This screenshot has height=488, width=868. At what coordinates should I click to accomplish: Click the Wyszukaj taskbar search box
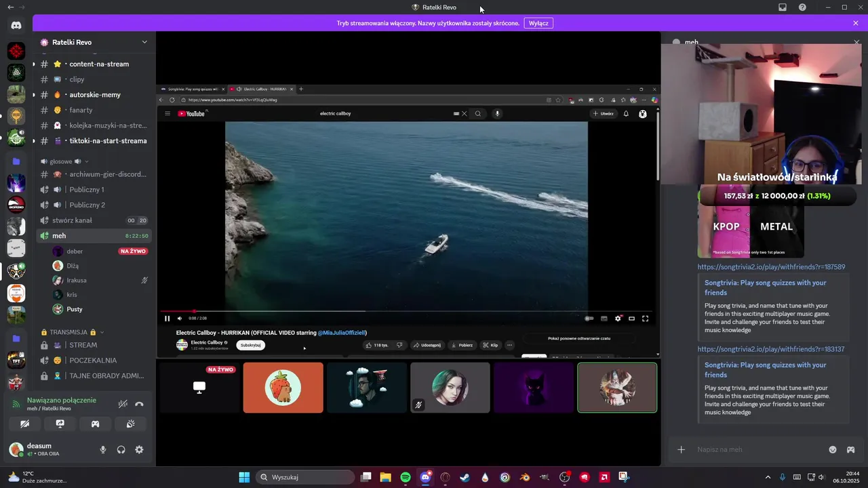pos(305,477)
